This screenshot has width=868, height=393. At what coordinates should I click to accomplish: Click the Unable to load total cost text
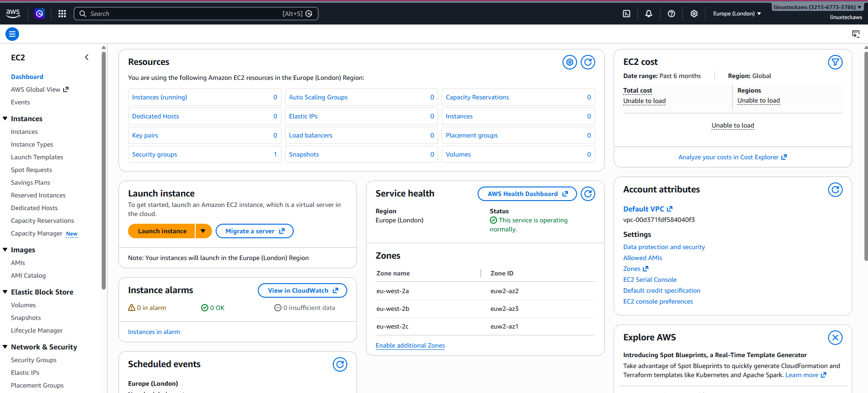tap(644, 101)
